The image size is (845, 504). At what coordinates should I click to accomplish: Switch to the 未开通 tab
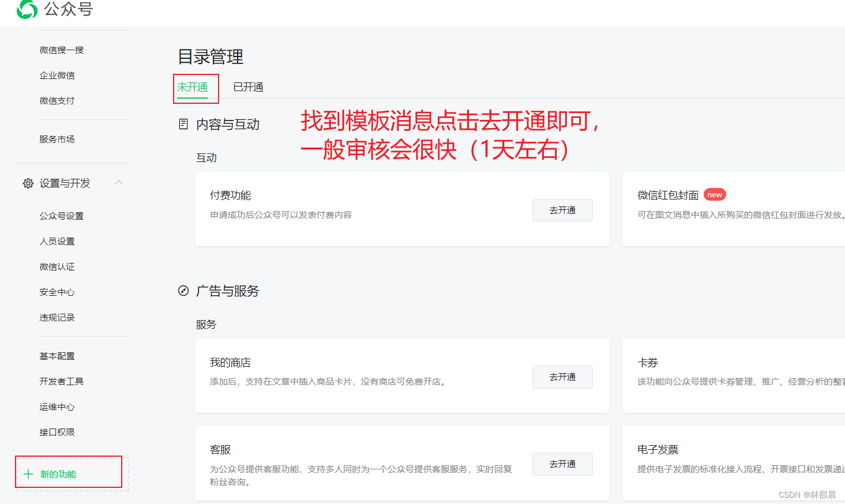192,87
